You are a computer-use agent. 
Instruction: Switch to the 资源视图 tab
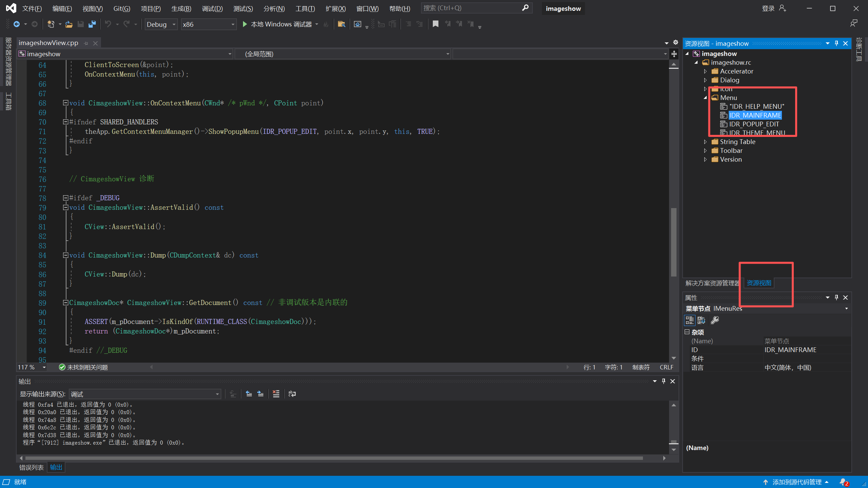pyautogui.click(x=759, y=283)
